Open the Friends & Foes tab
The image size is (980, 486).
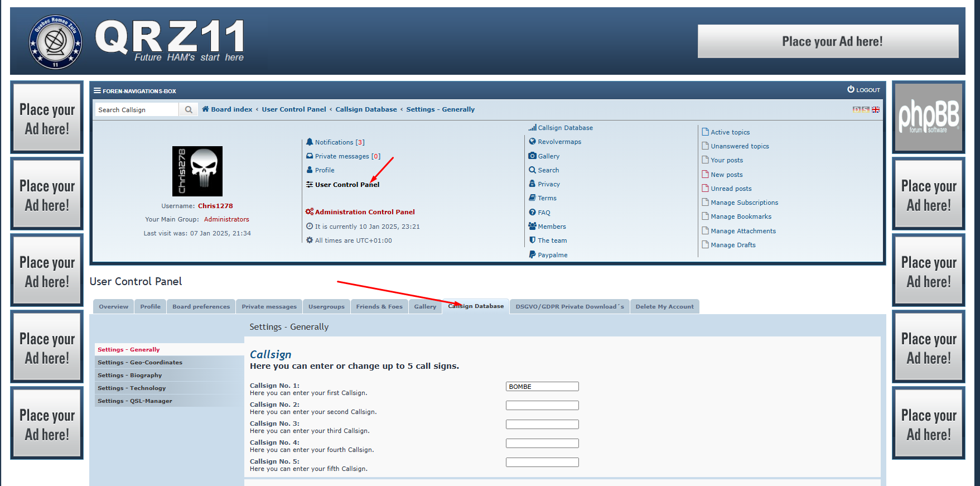tap(379, 306)
